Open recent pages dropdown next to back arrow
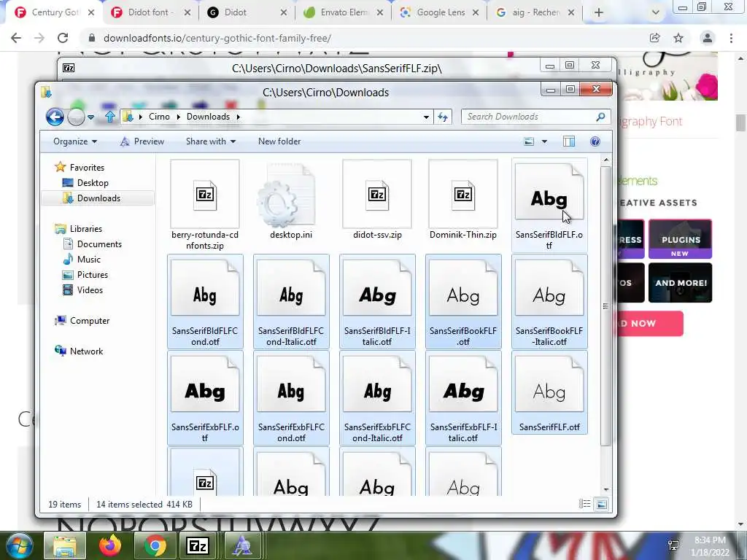The height and width of the screenshot is (560, 747). pos(90,117)
